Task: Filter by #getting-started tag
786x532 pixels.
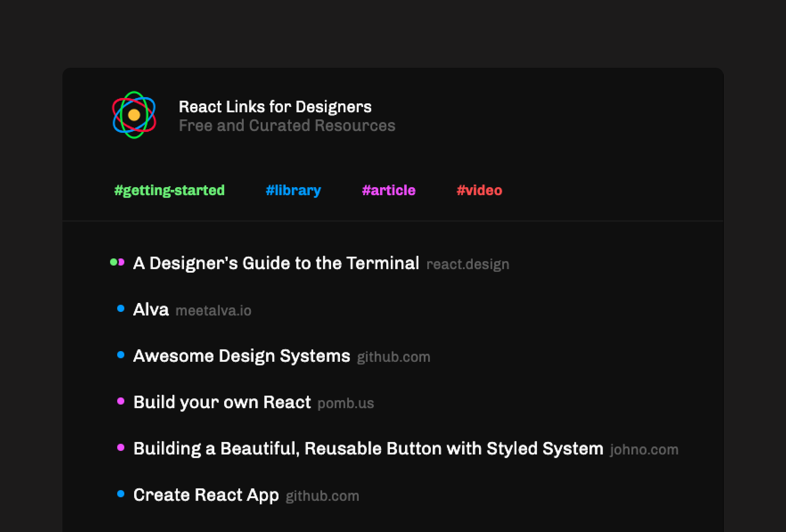Action: [x=170, y=190]
